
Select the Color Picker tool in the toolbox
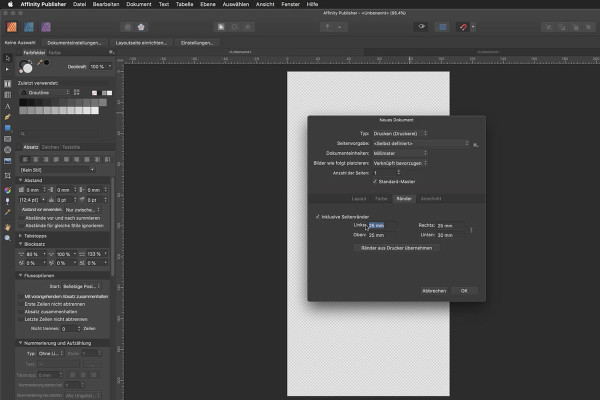[x=8, y=212]
